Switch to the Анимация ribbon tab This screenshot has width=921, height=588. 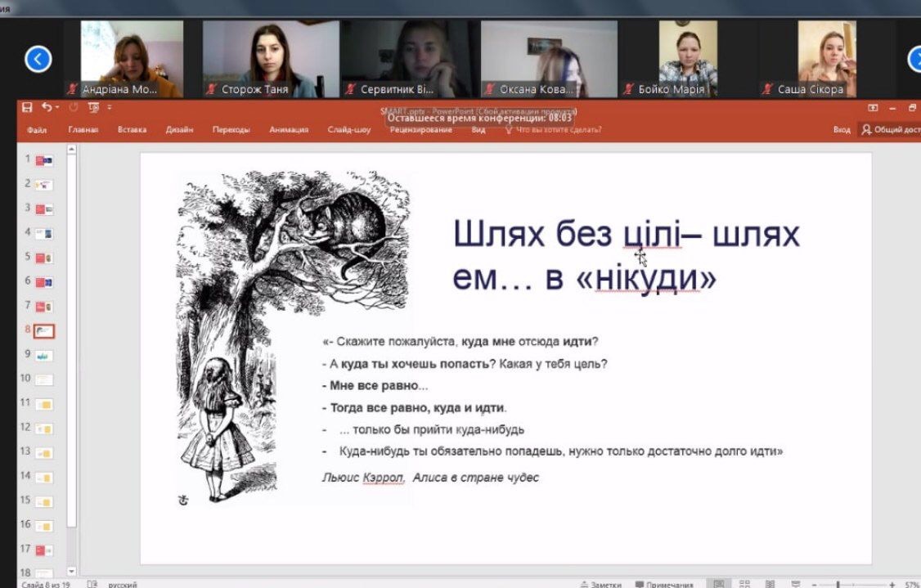(289, 130)
